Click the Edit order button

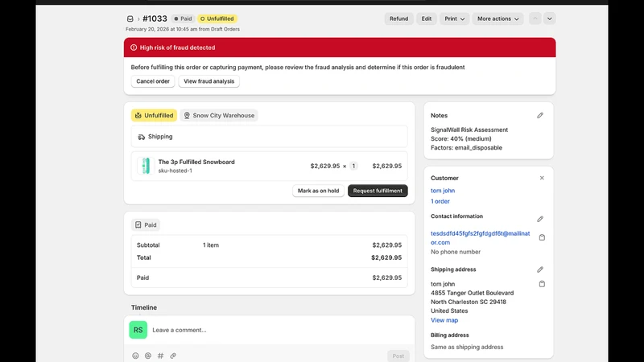(427, 19)
